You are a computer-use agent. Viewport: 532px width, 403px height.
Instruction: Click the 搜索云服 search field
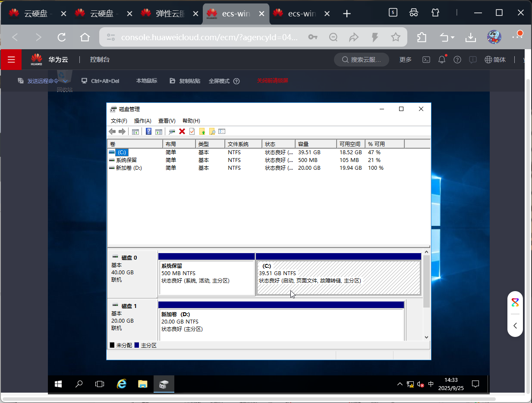click(x=362, y=60)
